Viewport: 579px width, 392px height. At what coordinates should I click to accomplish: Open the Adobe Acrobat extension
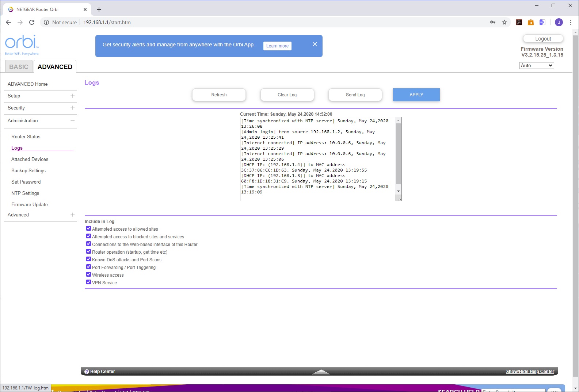[519, 22]
